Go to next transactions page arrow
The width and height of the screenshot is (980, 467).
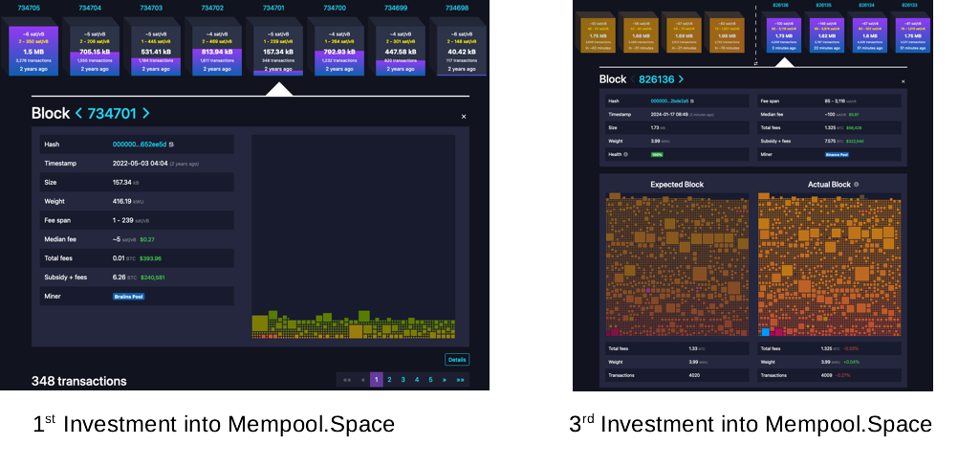pos(445,380)
